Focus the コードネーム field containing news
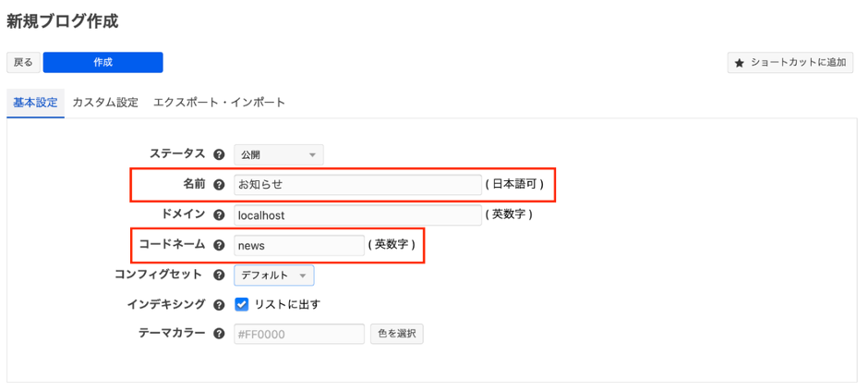The height and width of the screenshot is (392, 868). pyautogui.click(x=299, y=245)
